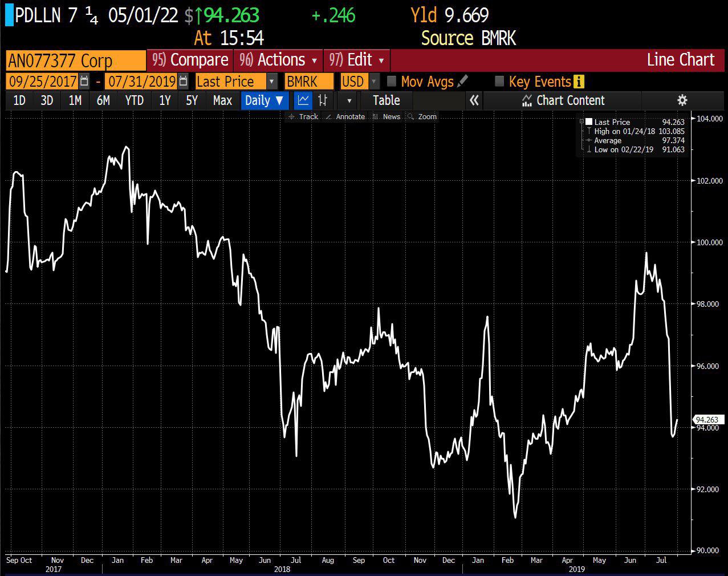Screen dimensions: 728x576
Task: Toggle the Last Price legend checkbox
Action: 588,122
